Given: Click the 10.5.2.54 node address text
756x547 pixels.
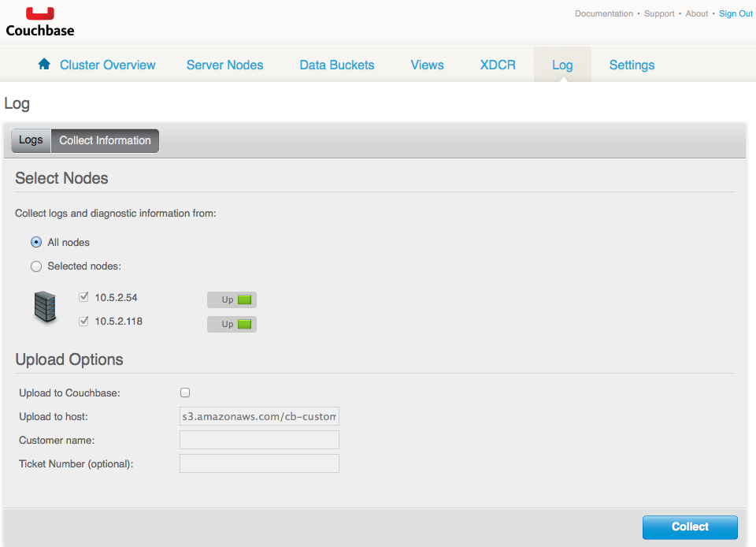Looking at the screenshot, I should pos(117,298).
